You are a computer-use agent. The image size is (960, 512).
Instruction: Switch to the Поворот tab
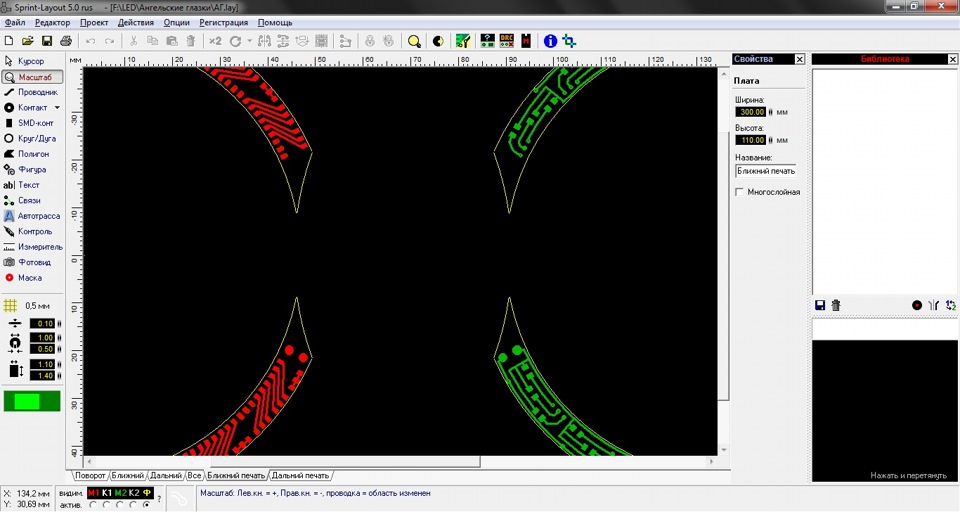pos(90,475)
